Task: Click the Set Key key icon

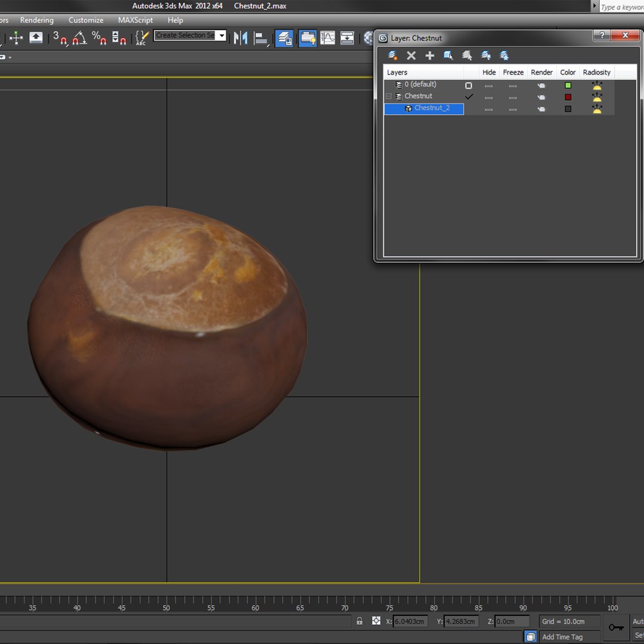Action: click(616, 627)
